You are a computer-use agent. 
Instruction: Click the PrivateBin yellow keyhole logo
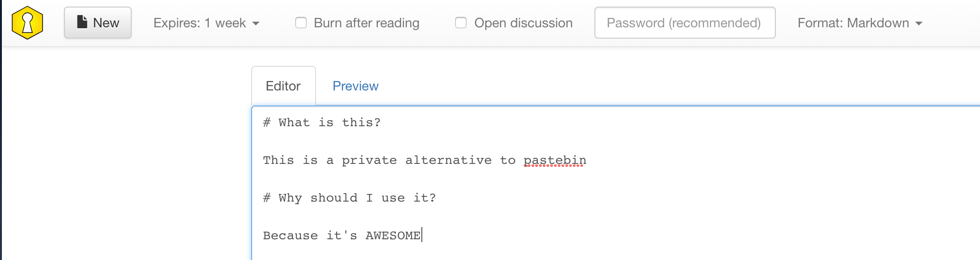27,23
